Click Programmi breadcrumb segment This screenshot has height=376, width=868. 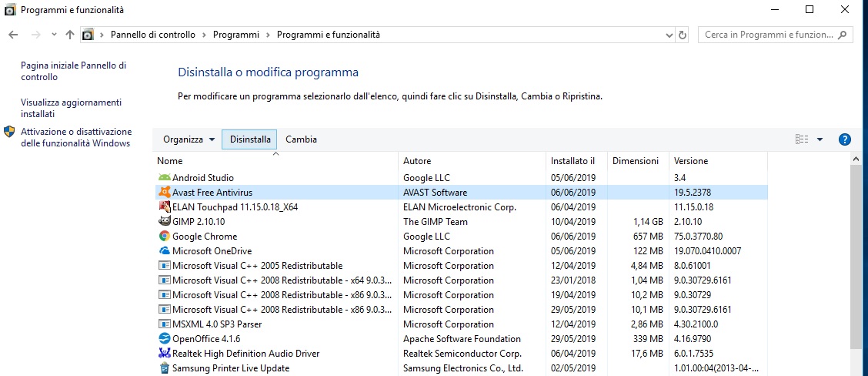pos(235,35)
